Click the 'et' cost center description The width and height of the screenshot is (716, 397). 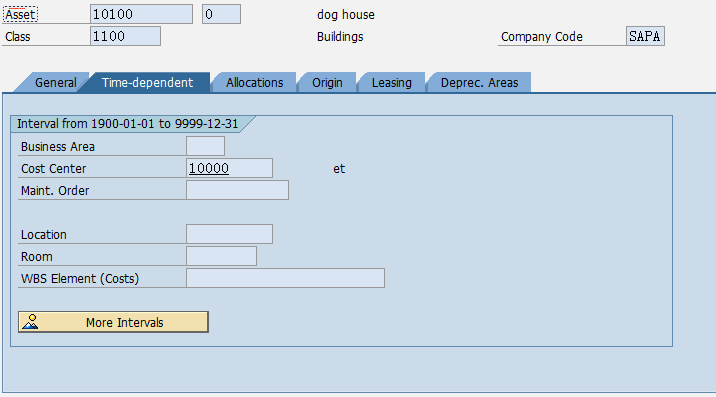(x=339, y=169)
